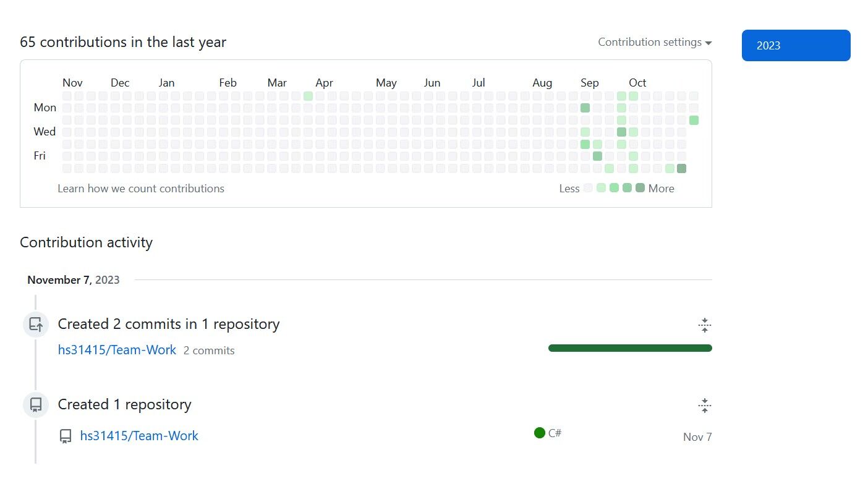
Task: Collapse the "Created 1 repository" activity section
Action: point(704,406)
